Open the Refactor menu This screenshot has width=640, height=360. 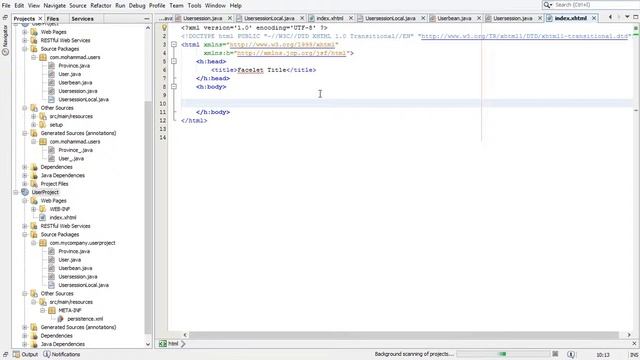coord(101,6)
